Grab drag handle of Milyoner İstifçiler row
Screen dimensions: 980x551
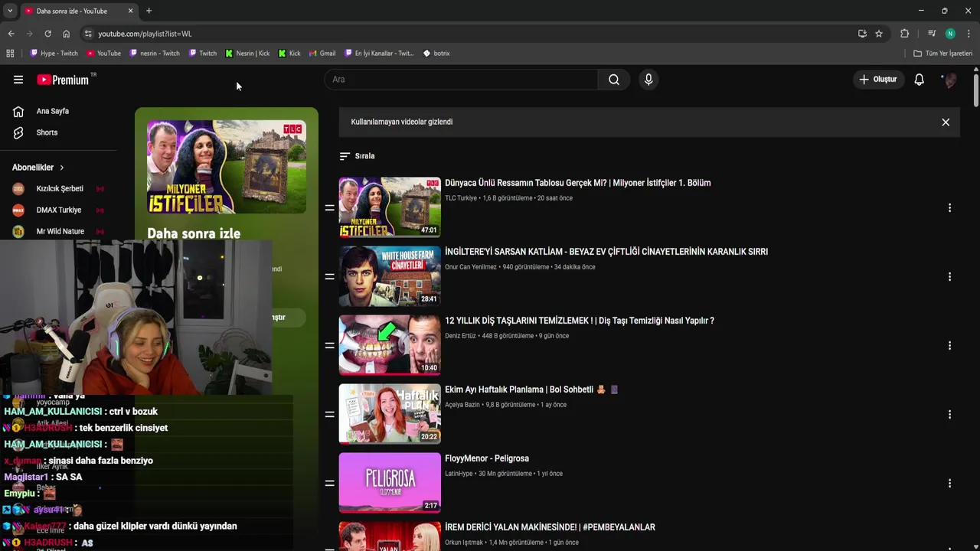329,208
